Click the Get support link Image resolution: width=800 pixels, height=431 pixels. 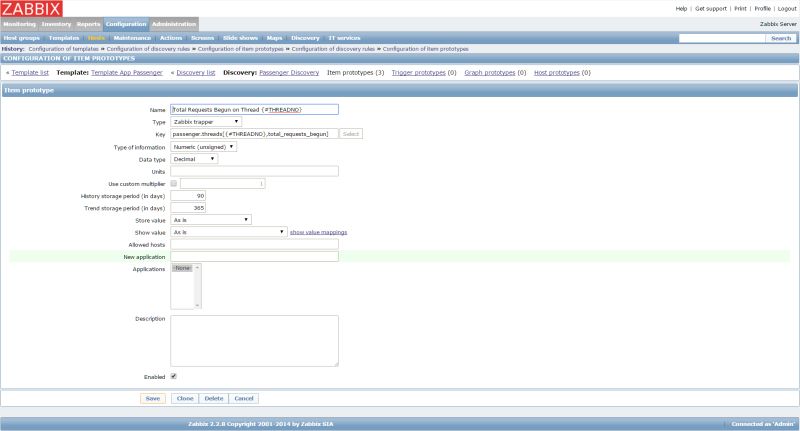pyautogui.click(x=711, y=9)
